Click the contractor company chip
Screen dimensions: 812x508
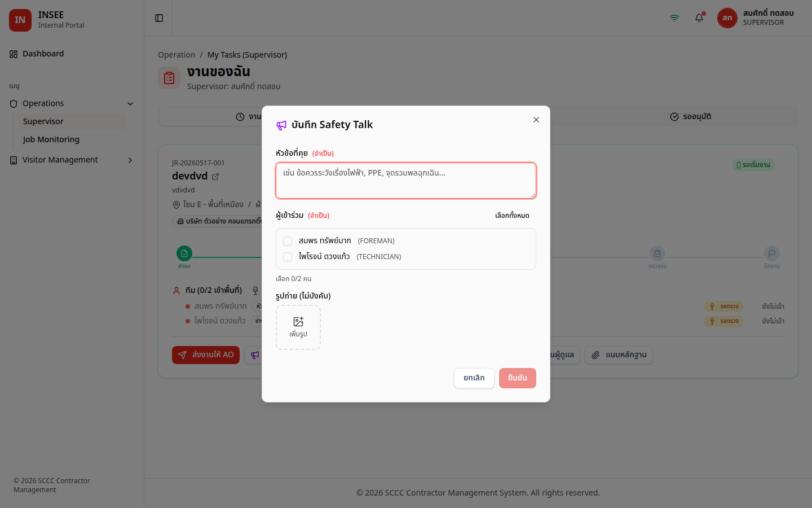click(x=218, y=221)
